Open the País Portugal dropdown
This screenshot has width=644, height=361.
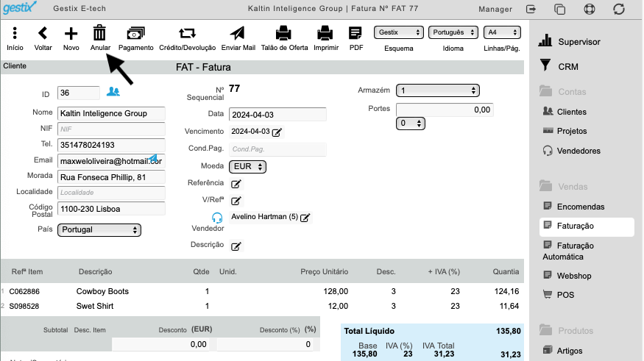[99, 229]
